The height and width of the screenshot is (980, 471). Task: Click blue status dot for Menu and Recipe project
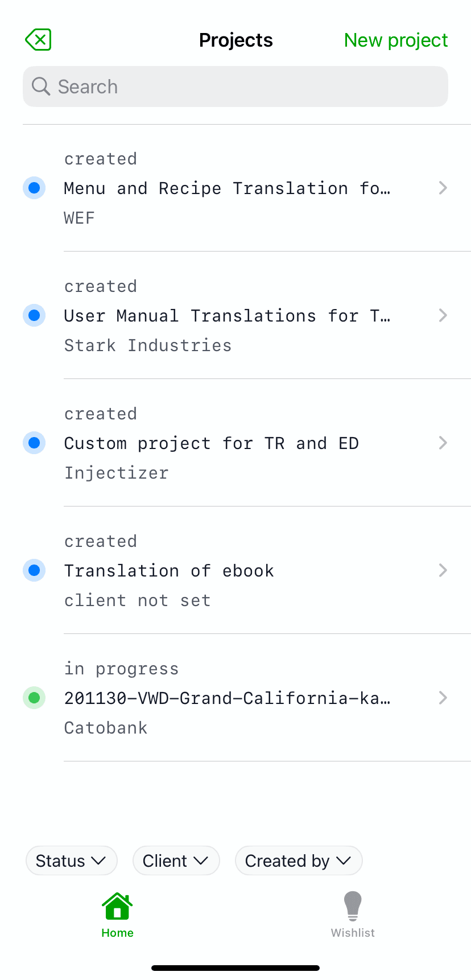click(34, 188)
